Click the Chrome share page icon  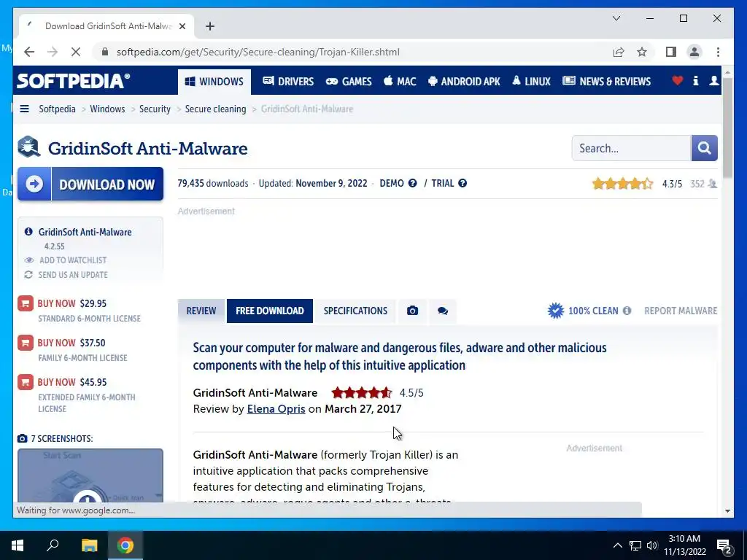coord(619,52)
